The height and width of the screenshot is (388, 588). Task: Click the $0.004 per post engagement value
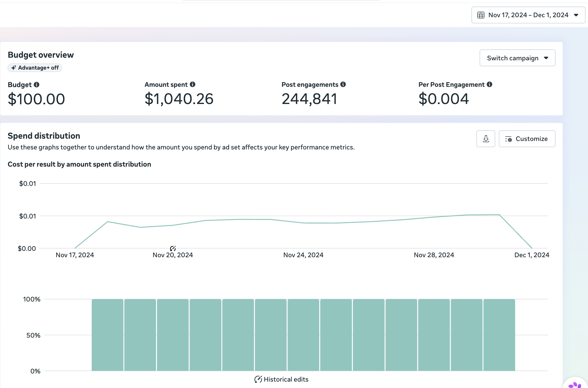444,99
